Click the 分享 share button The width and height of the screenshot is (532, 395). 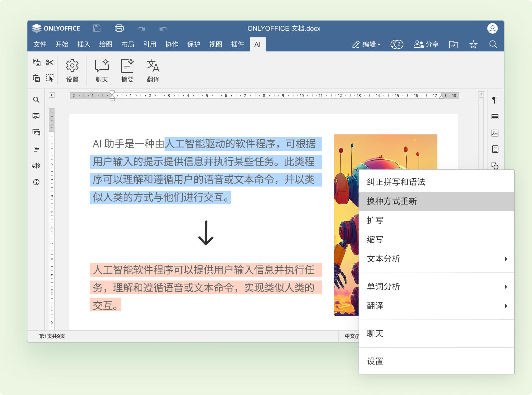point(426,45)
